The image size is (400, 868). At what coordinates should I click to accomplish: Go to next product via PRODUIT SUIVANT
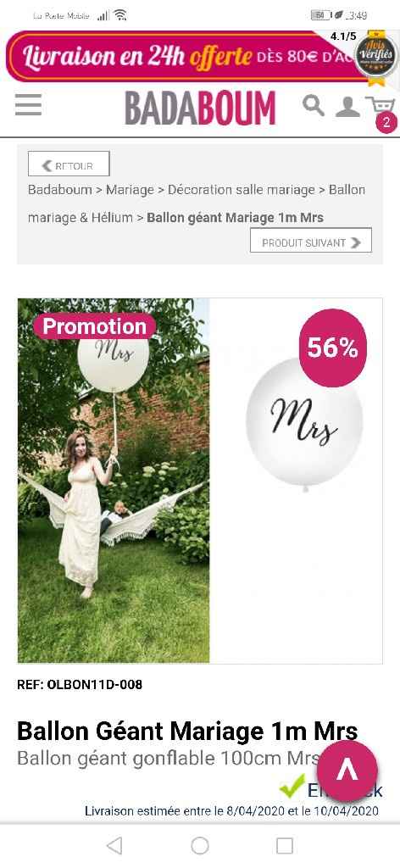click(311, 240)
